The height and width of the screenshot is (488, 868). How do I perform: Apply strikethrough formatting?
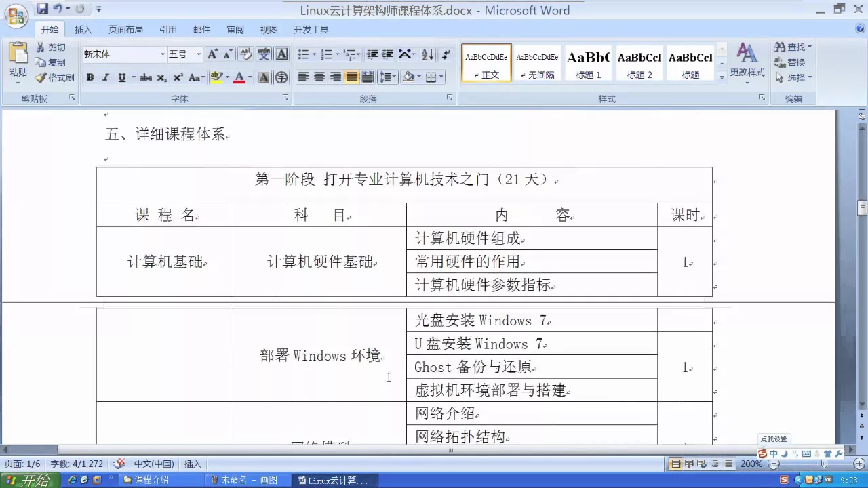(146, 77)
